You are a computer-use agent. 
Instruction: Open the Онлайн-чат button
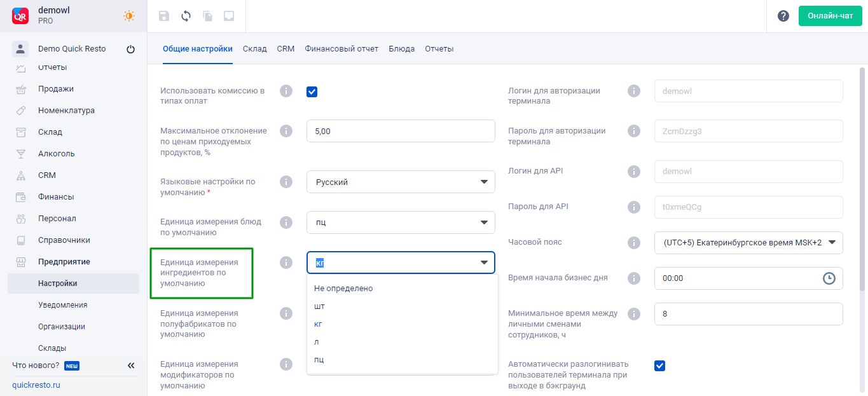(830, 16)
